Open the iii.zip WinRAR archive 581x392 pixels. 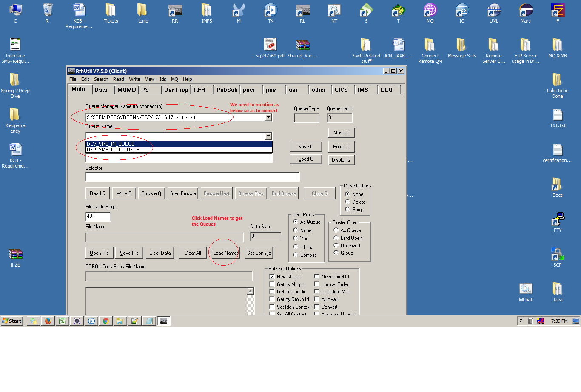[16, 254]
